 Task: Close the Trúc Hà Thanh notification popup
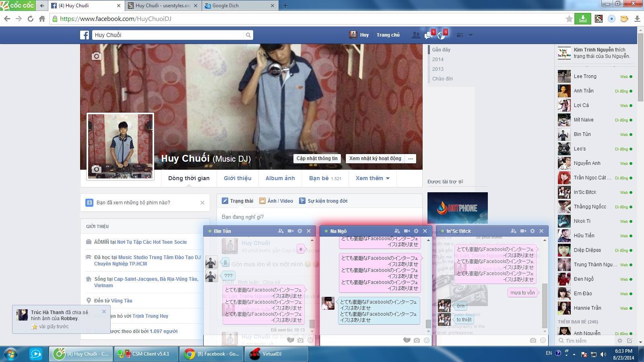tap(104, 311)
